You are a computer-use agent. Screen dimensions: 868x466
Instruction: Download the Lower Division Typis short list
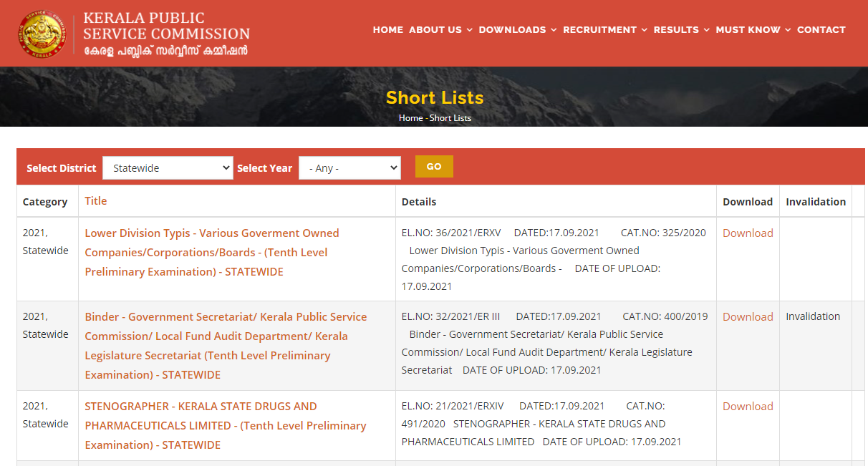748,233
